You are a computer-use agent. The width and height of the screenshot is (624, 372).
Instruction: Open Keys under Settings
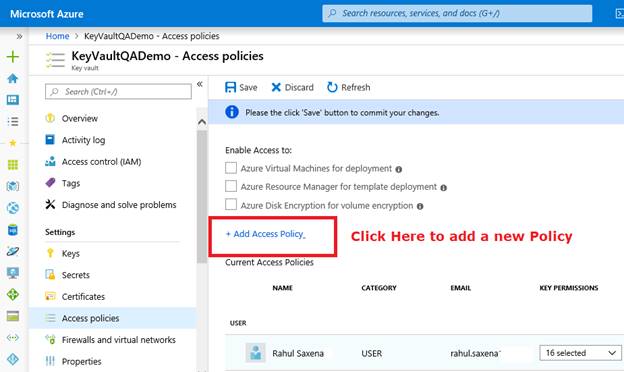[x=70, y=253]
